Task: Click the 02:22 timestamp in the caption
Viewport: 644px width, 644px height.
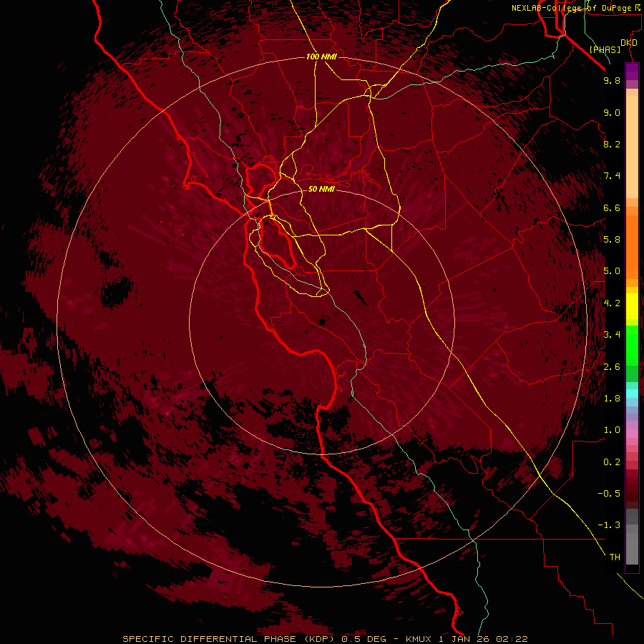Action: pyautogui.click(x=512, y=639)
